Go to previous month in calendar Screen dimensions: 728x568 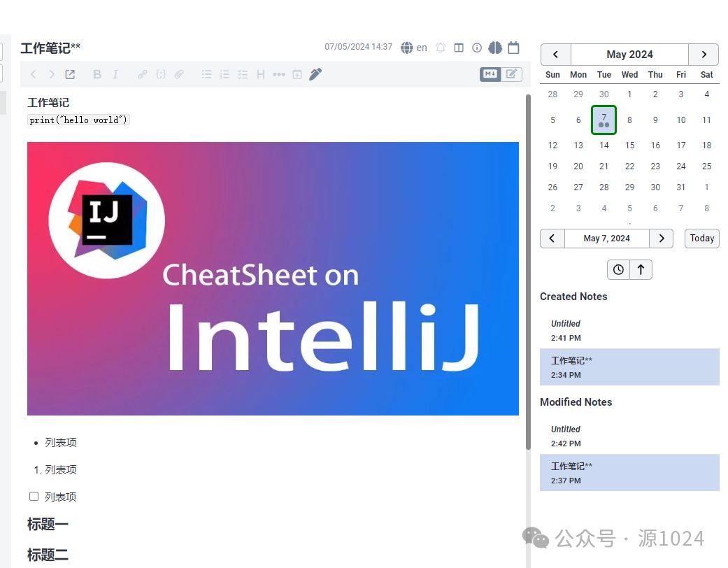pos(556,55)
